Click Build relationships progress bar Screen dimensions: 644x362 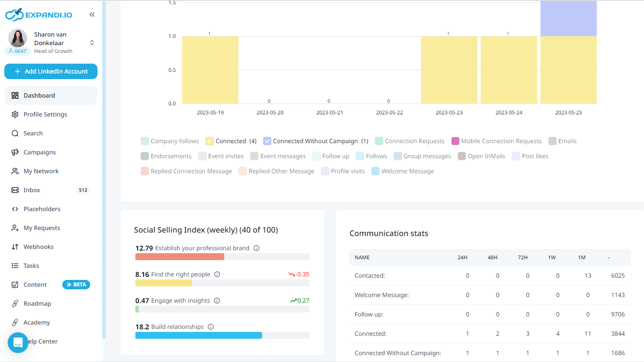pos(222,335)
